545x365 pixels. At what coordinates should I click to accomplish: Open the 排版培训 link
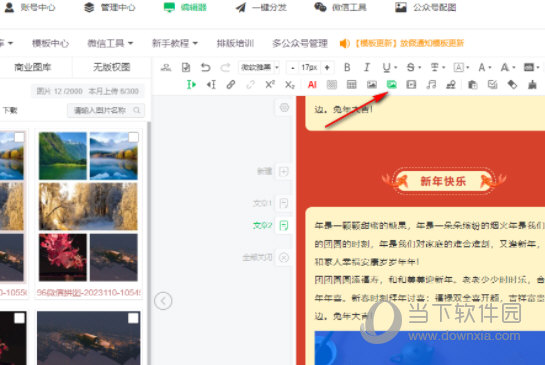coord(235,43)
